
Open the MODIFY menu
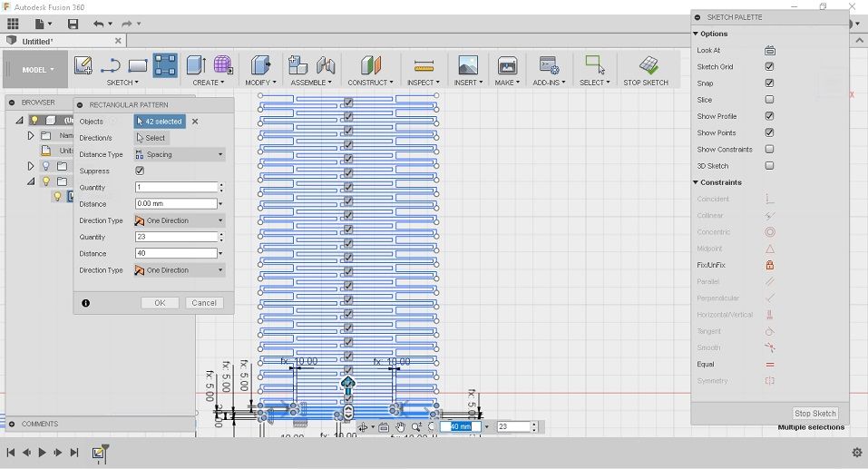click(260, 83)
